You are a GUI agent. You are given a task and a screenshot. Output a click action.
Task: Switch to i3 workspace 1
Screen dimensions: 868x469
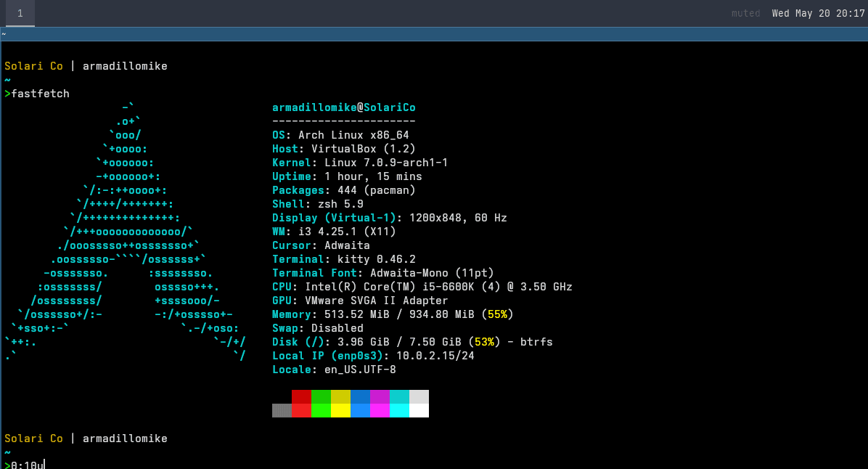click(x=20, y=13)
